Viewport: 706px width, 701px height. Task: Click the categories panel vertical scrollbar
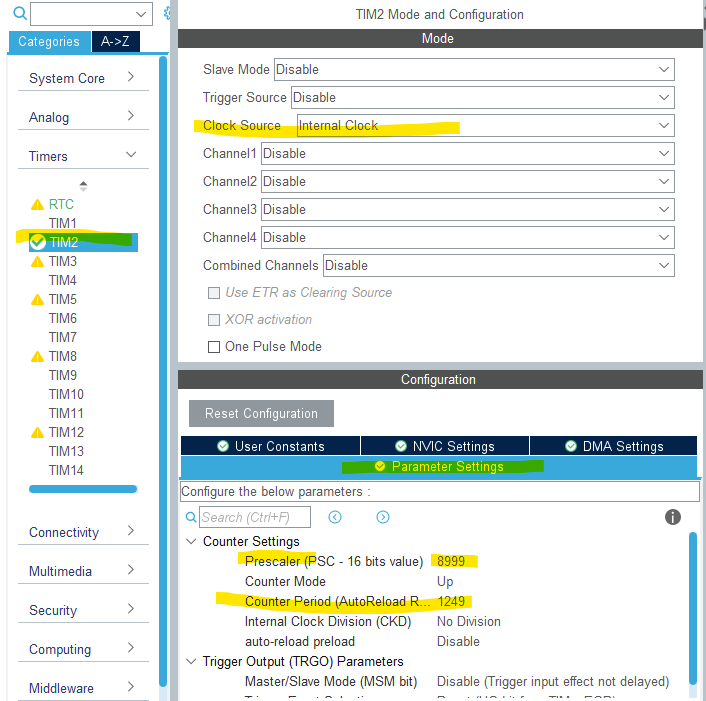tap(163, 371)
